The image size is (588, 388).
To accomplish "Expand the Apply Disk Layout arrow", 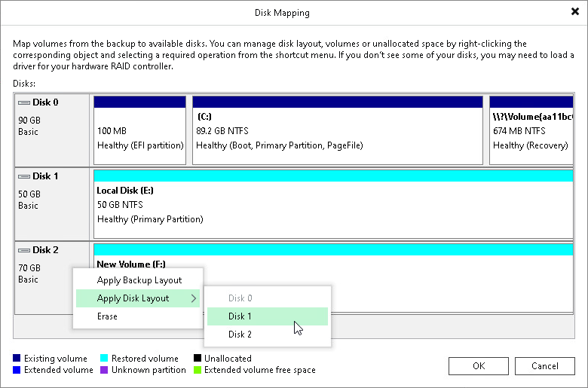I will click(x=194, y=298).
